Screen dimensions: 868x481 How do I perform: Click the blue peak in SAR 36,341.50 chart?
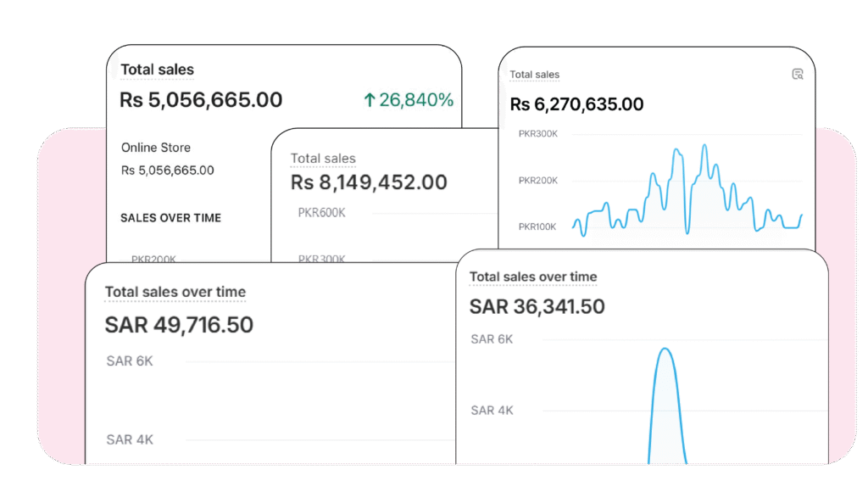(x=665, y=350)
